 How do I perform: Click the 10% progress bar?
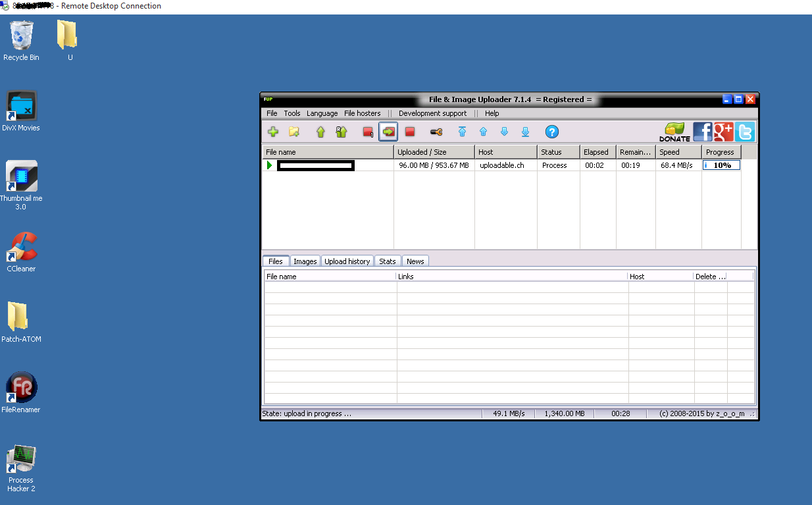coord(722,165)
